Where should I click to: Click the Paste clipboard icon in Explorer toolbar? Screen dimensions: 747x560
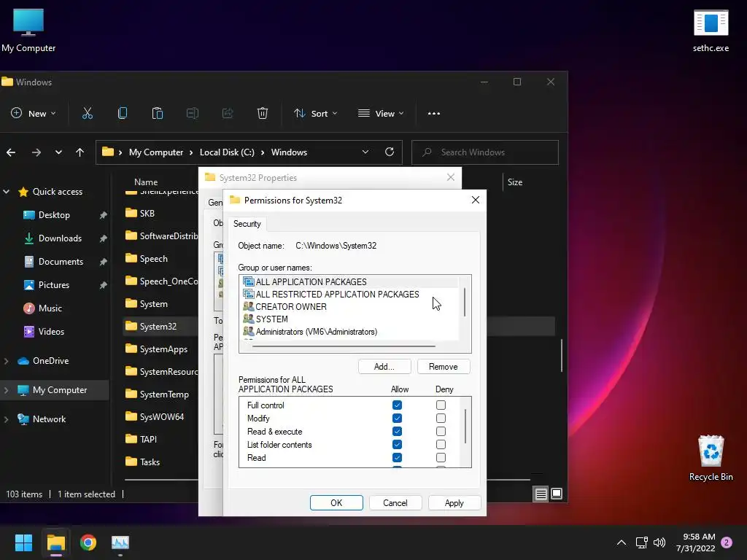tap(158, 113)
